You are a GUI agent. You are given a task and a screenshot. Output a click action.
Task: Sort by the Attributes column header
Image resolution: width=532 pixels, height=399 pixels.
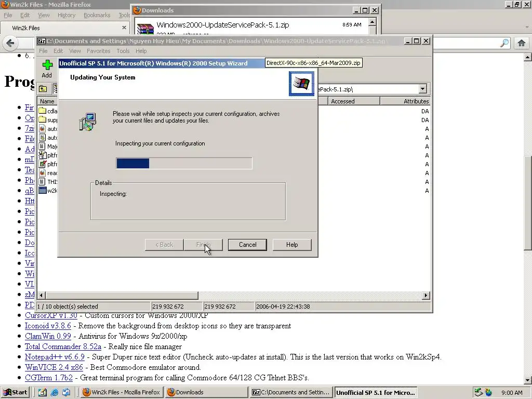[x=405, y=101]
